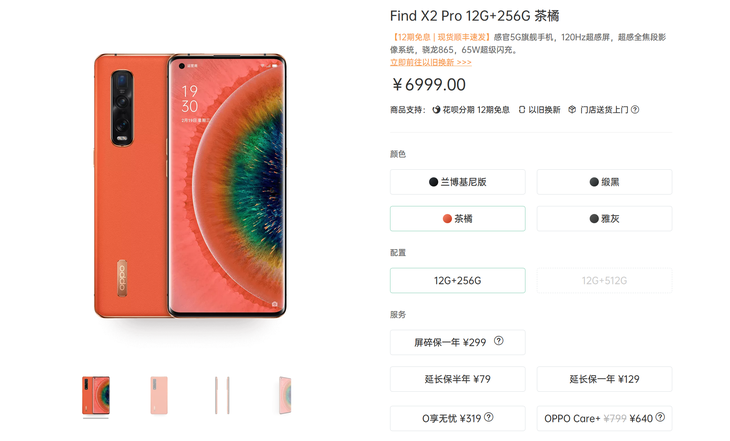Add 延长保半年 ¥79 service
The height and width of the screenshot is (441, 730).
coord(458,379)
